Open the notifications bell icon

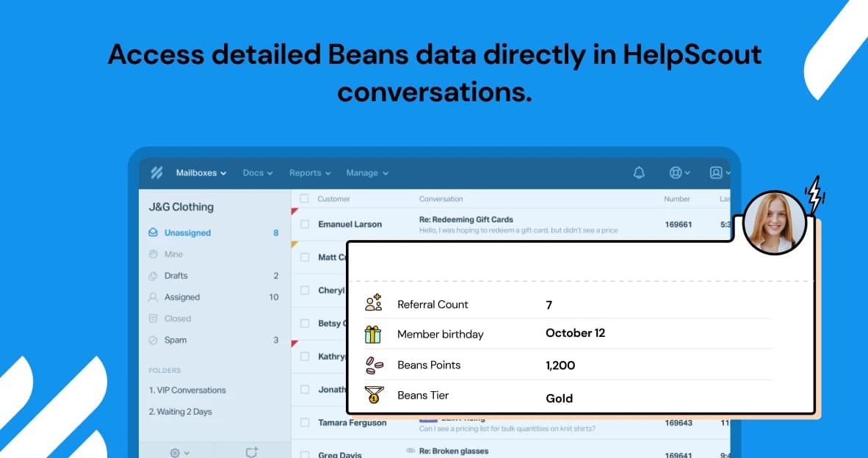639,172
